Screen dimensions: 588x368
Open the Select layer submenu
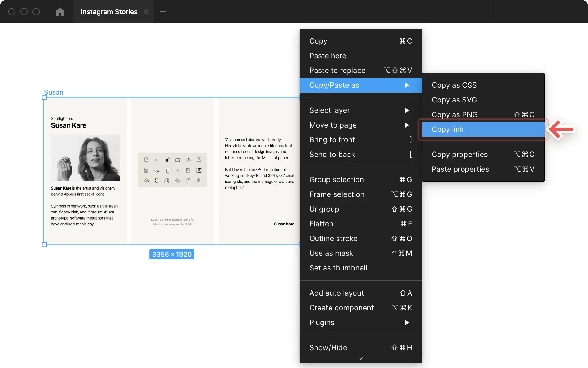tap(330, 110)
